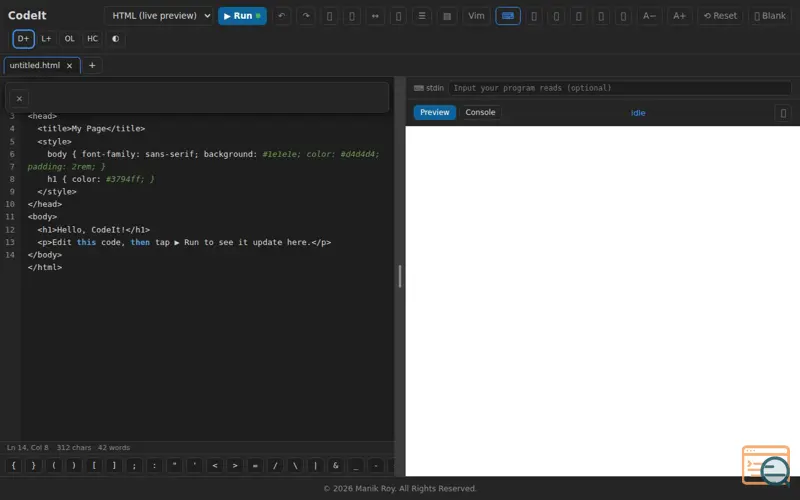Insert a pipe character

tap(315, 465)
